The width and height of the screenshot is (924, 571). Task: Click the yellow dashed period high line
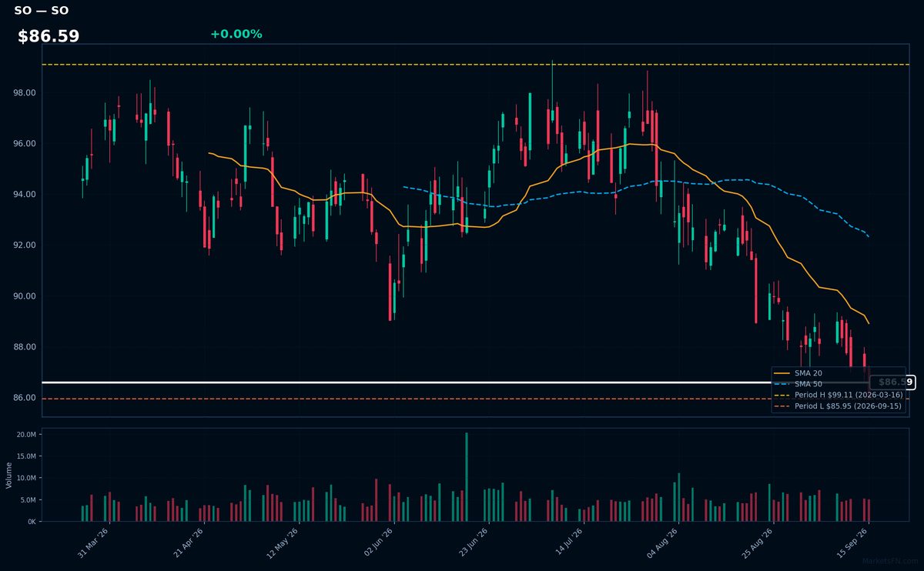(x=475, y=65)
